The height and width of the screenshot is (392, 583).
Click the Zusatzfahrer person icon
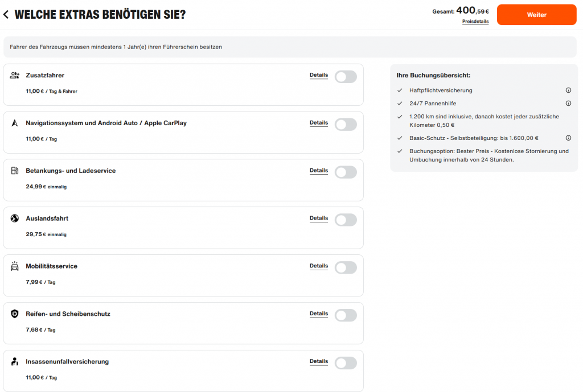(x=15, y=75)
